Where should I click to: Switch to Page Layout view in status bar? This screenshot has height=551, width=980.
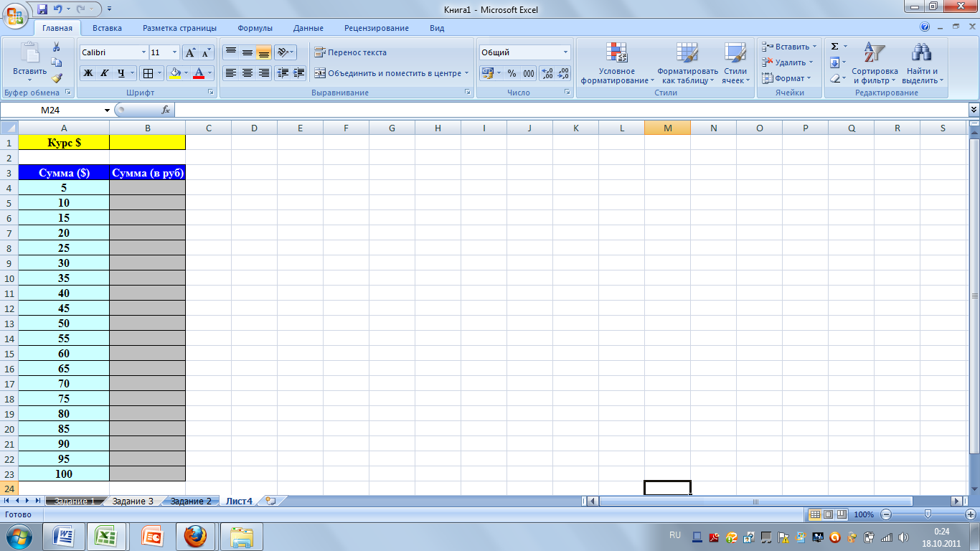pos(827,514)
